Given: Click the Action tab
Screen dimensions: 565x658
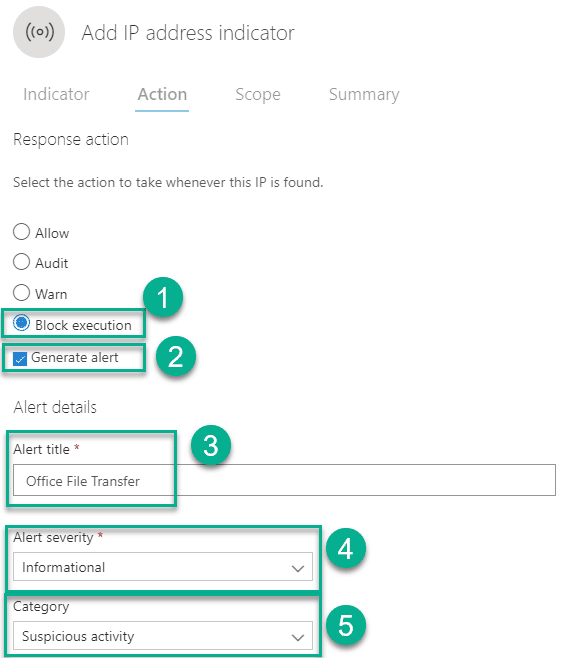Looking at the screenshot, I should pos(162,94).
